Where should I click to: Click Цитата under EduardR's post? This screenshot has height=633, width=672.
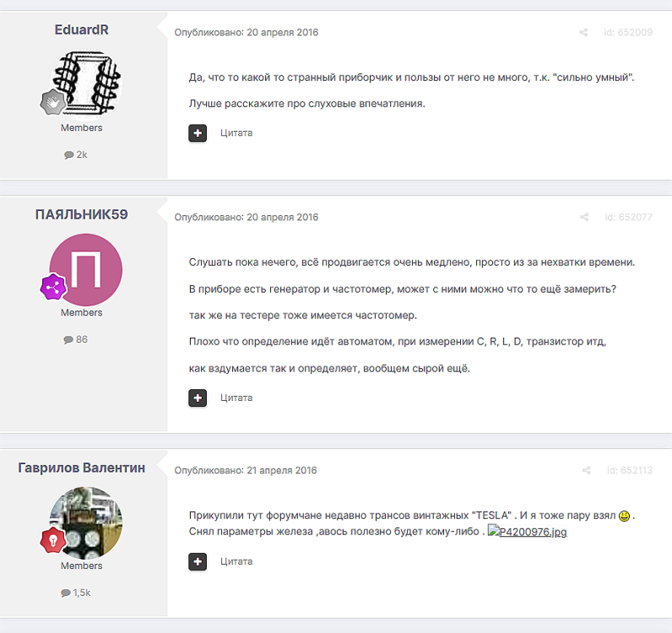(x=236, y=133)
